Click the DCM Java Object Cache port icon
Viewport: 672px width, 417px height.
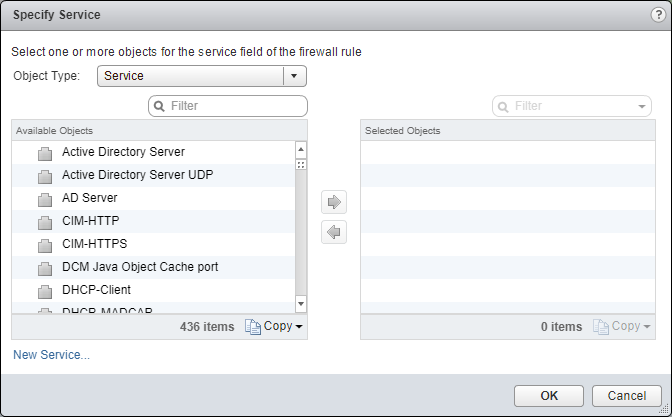(44, 268)
